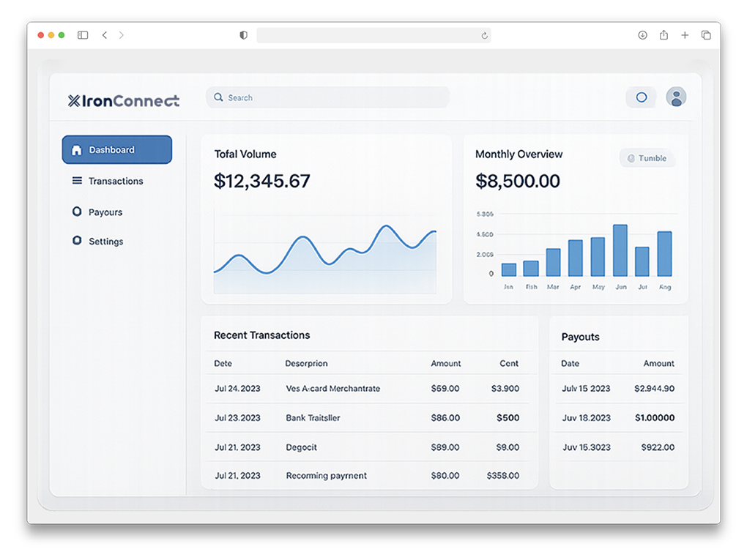The width and height of the screenshot is (747, 560).
Task: Click the Transactions list icon
Action: 77,181
